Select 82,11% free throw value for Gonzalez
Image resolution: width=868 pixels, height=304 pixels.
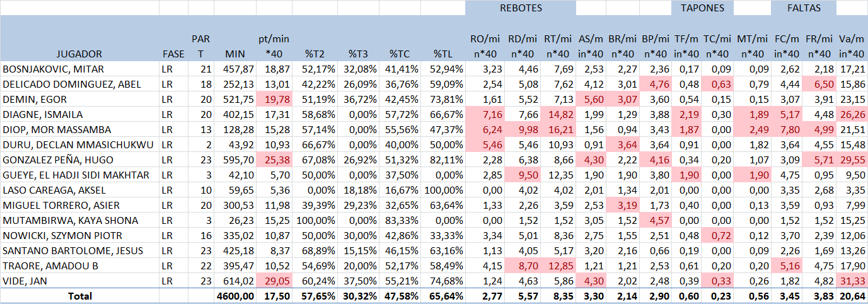click(443, 160)
